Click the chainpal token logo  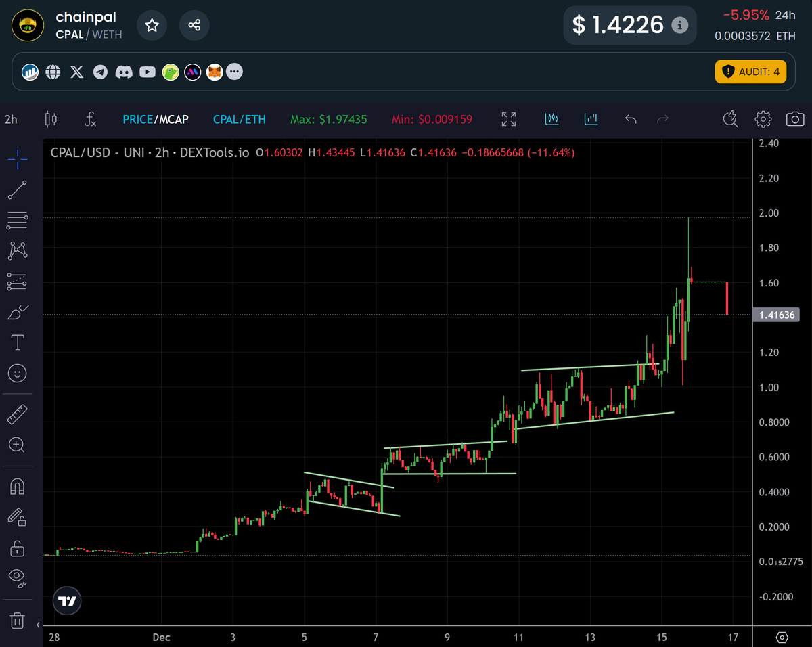(x=28, y=25)
